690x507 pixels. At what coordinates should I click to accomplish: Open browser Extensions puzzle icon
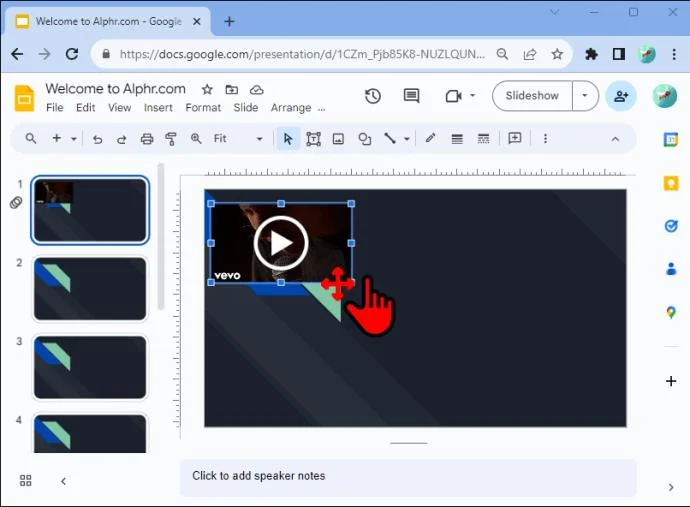pyautogui.click(x=591, y=54)
